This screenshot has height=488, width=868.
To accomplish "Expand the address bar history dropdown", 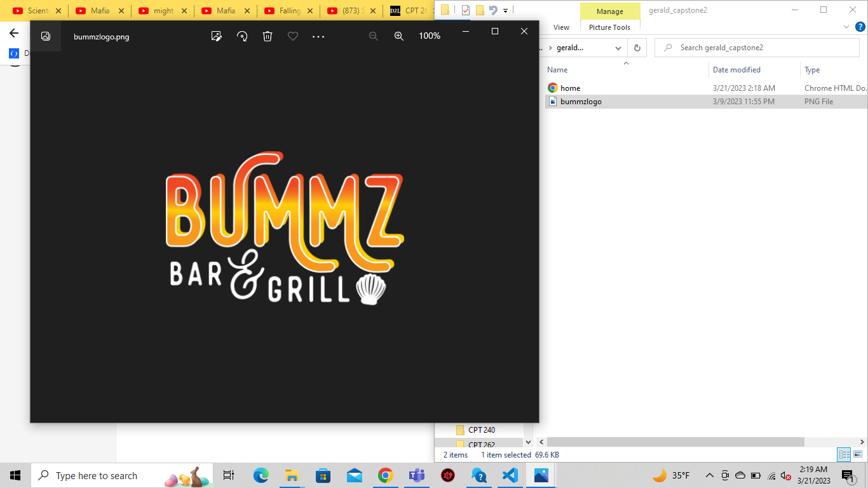I will [618, 48].
